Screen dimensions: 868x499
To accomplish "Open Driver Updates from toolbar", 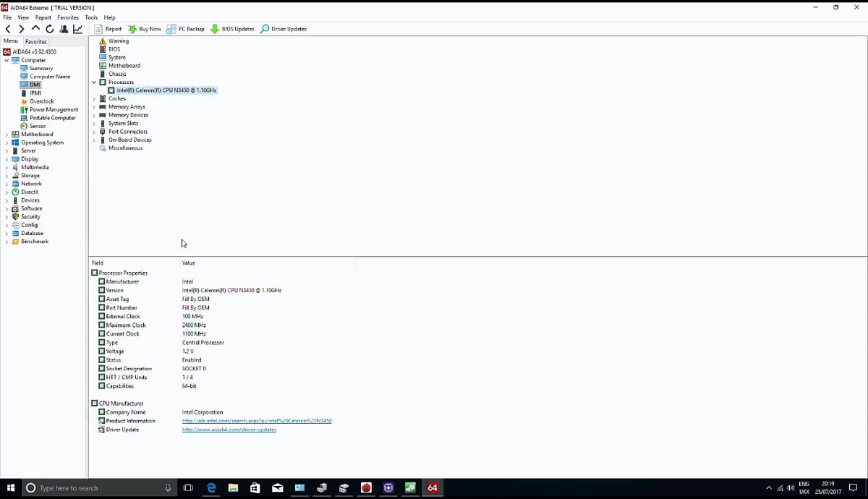I will pos(284,29).
